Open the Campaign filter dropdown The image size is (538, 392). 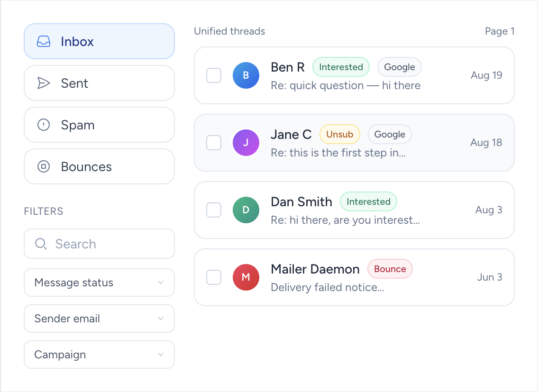[x=99, y=355]
